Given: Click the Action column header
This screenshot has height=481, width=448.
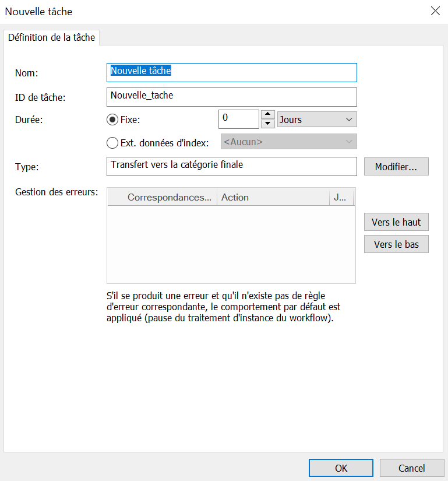Looking at the screenshot, I should pyautogui.click(x=273, y=197).
